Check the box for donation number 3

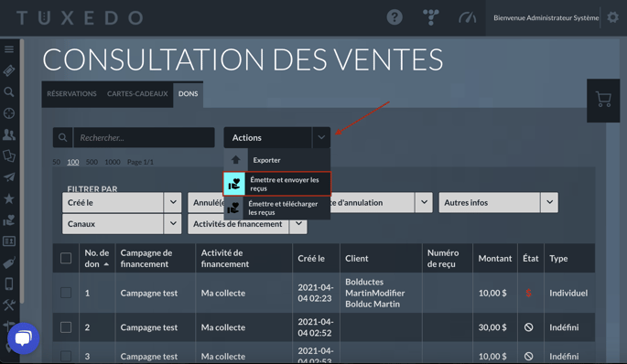66,356
